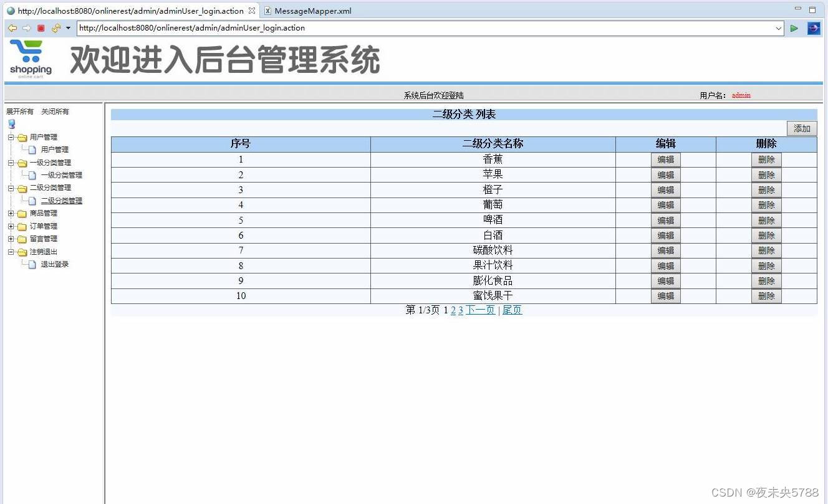Image resolution: width=828 pixels, height=504 pixels.
Task: Click the 关闭所有 collapse-all link
Action: point(55,112)
